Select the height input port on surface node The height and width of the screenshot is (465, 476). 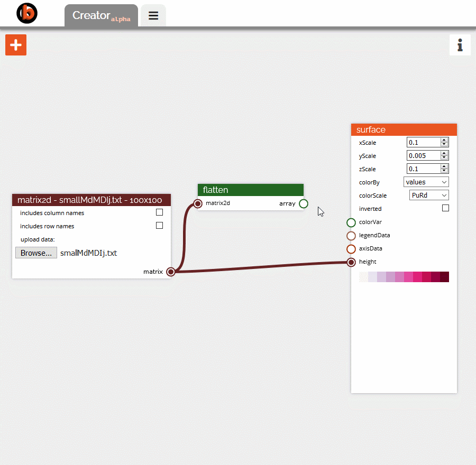(351, 262)
